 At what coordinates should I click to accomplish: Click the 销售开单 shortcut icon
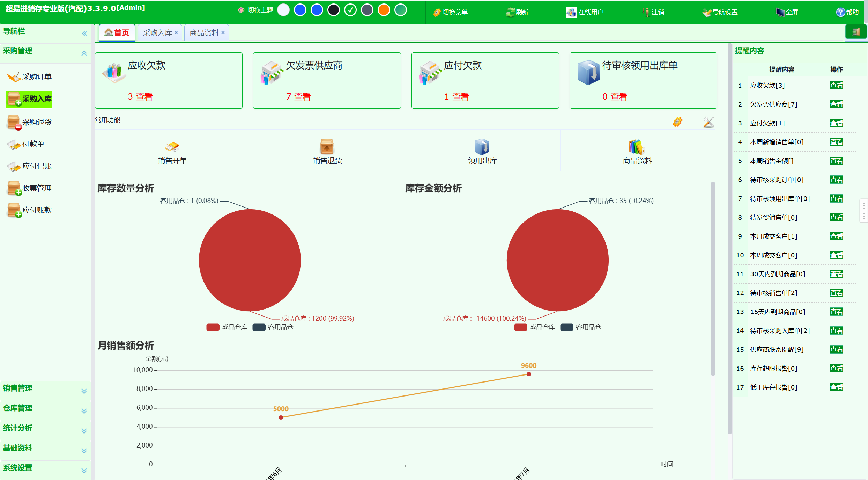pyautogui.click(x=172, y=147)
